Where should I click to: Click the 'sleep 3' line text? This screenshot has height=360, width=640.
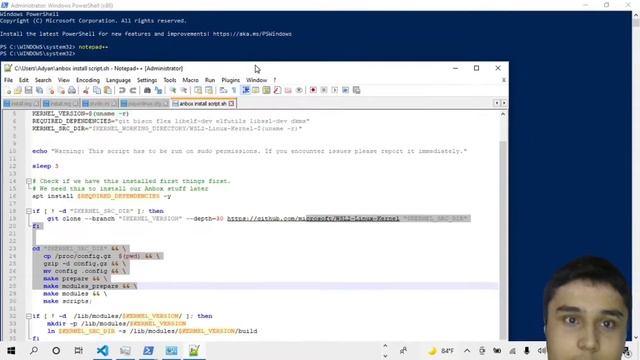click(x=45, y=166)
